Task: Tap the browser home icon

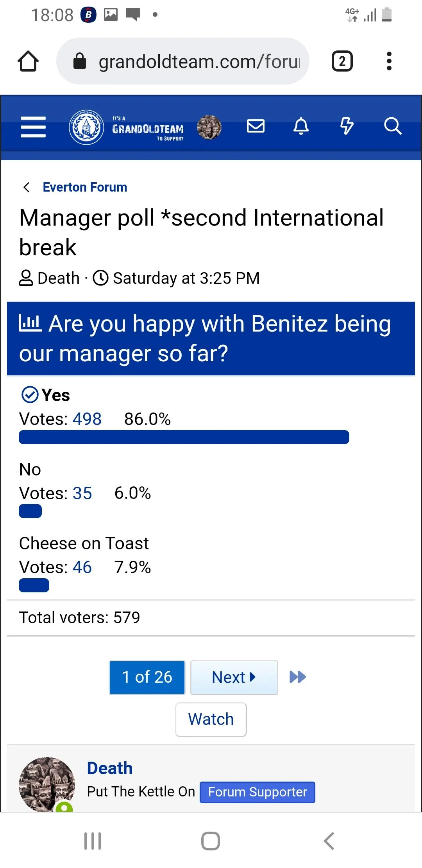Action: (28, 61)
